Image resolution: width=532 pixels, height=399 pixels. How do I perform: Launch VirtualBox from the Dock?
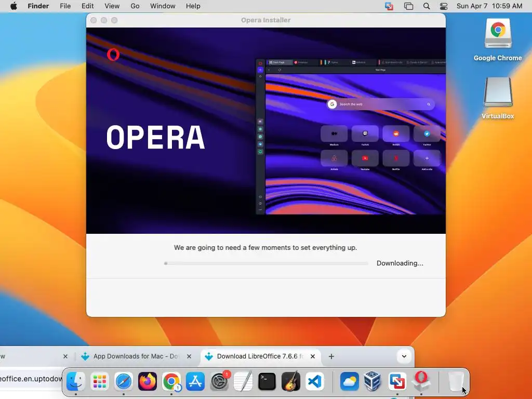[373, 381]
